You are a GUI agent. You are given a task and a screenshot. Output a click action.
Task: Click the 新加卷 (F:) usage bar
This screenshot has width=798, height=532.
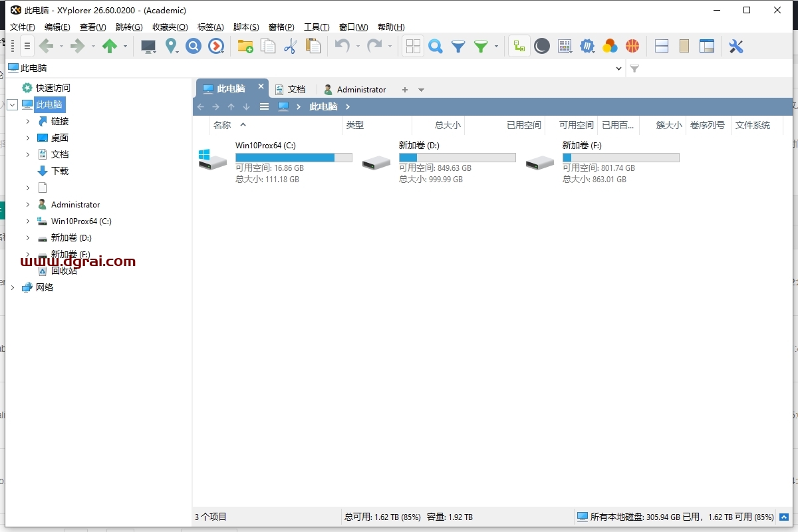tap(621, 158)
